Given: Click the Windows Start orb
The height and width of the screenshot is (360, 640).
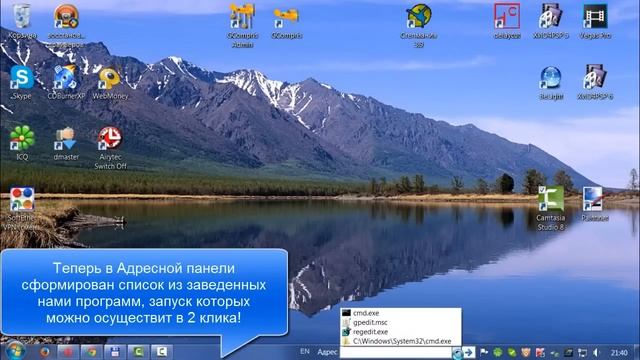Looking at the screenshot, I should (16, 351).
